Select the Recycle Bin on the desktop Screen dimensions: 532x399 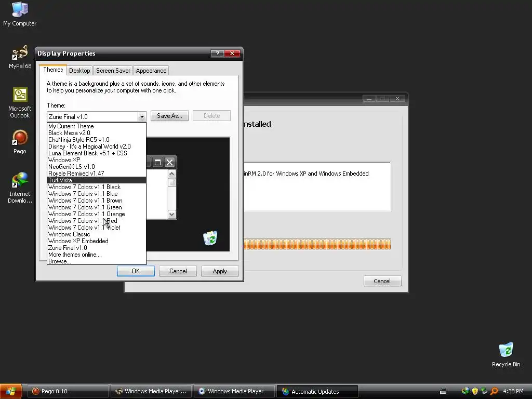[x=506, y=354]
